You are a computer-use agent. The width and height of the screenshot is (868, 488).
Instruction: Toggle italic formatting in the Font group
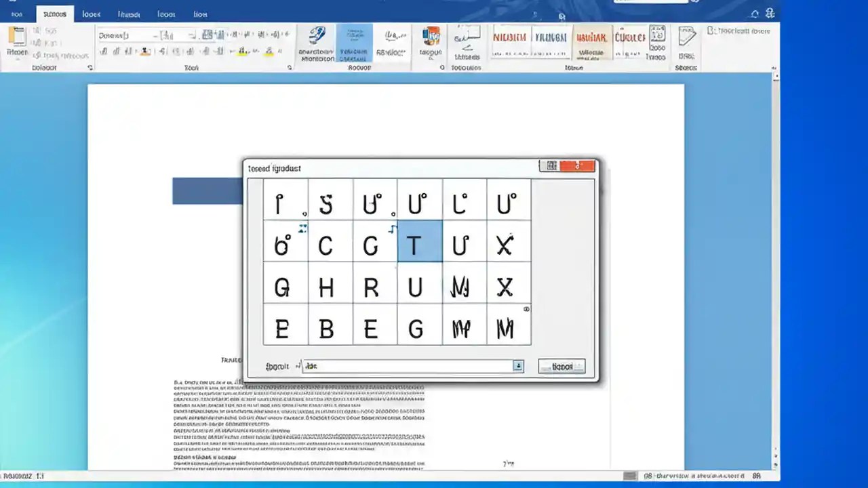117,51
